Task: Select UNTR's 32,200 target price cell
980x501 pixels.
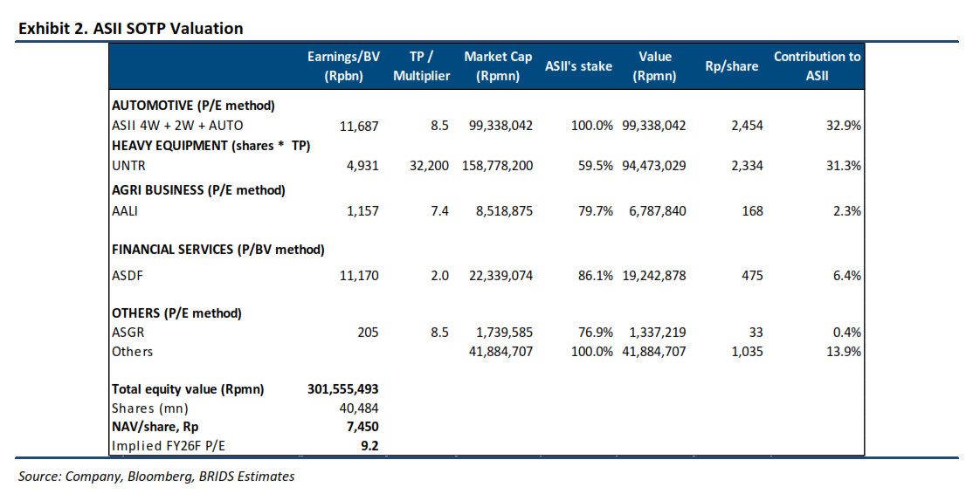Action: click(x=429, y=166)
